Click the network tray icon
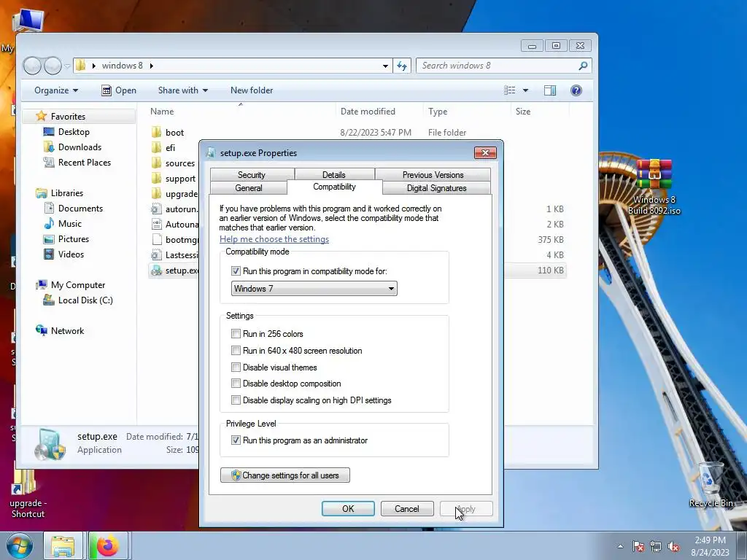 pos(656,547)
